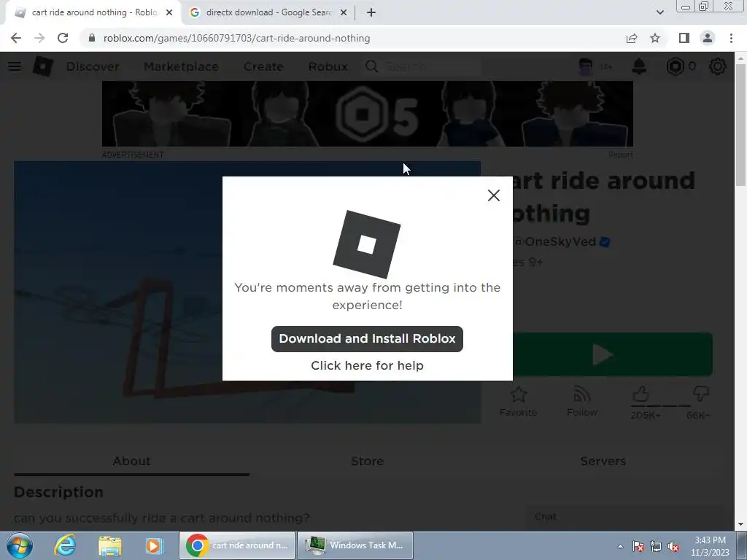Viewport: 747px width, 560px height.
Task: Switch to the About tab
Action: (x=131, y=461)
